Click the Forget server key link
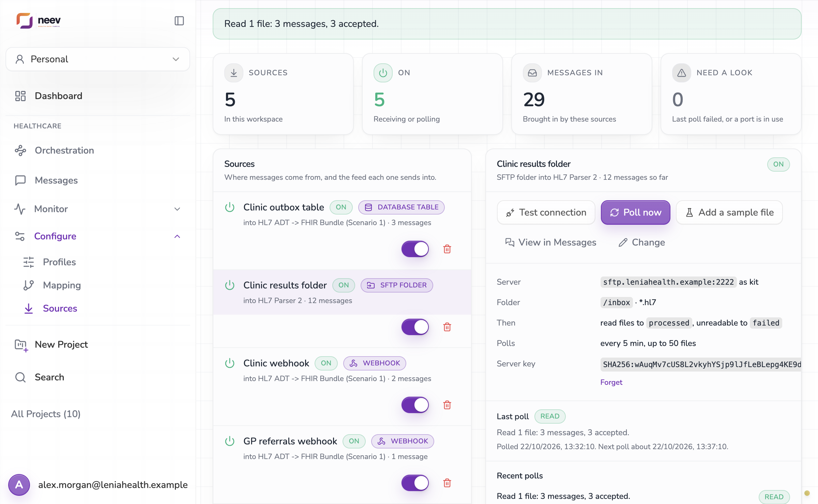 611,382
